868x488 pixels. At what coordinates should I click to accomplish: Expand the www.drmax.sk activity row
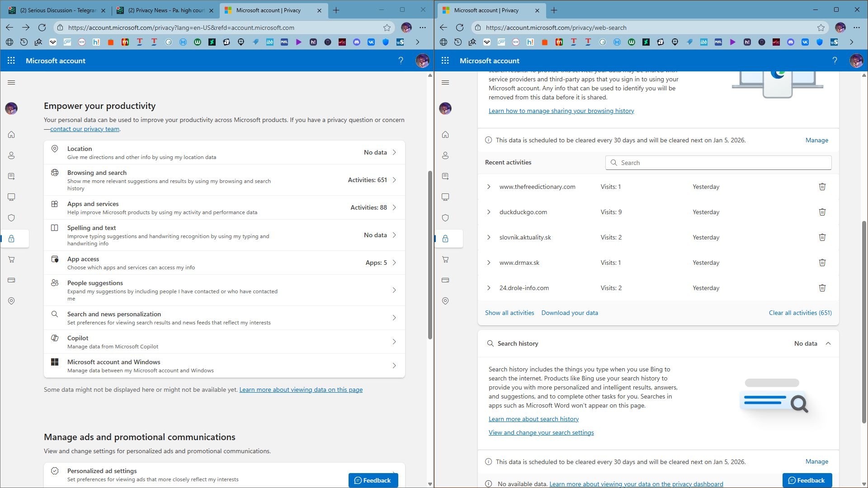pyautogui.click(x=489, y=263)
